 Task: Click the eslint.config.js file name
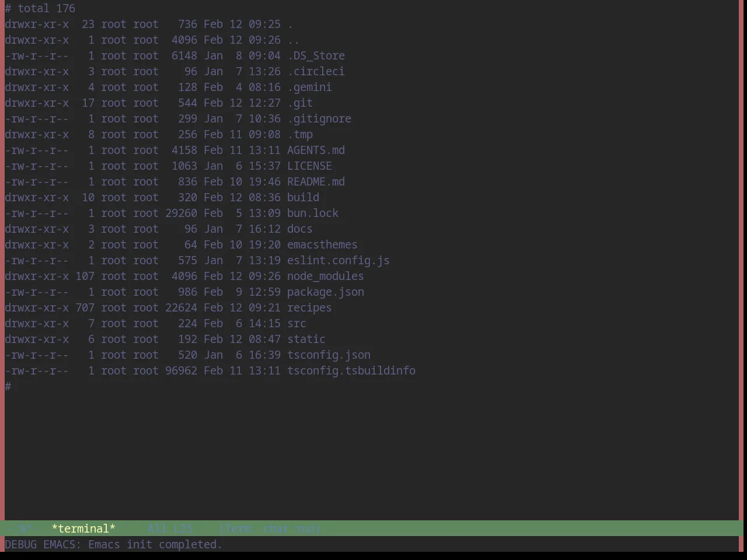[x=338, y=260]
